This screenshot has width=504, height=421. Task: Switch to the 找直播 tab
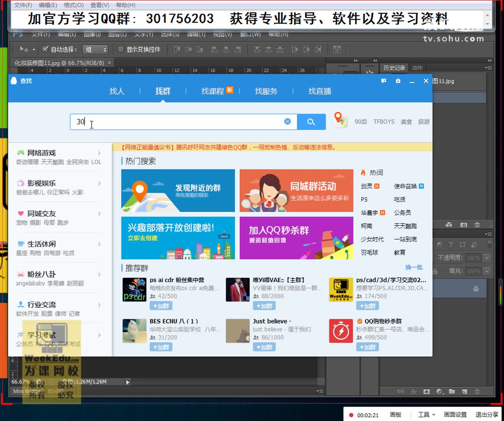tap(320, 91)
